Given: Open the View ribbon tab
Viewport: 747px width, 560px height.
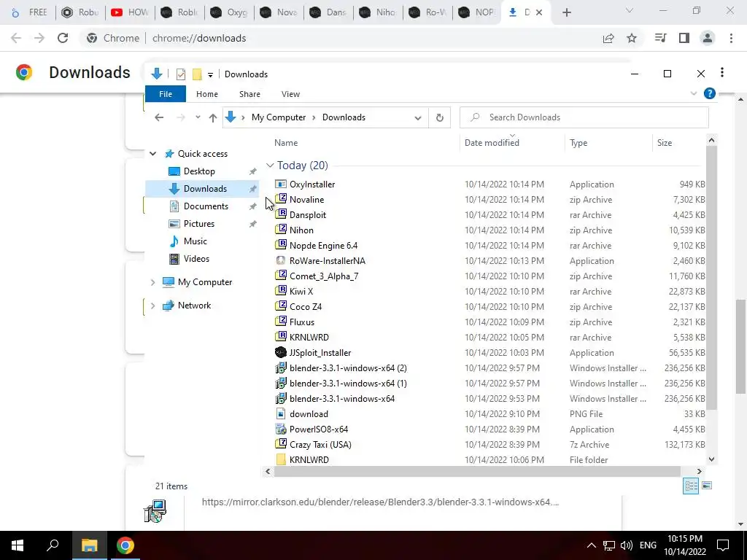Looking at the screenshot, I should [x=290, y=94].
